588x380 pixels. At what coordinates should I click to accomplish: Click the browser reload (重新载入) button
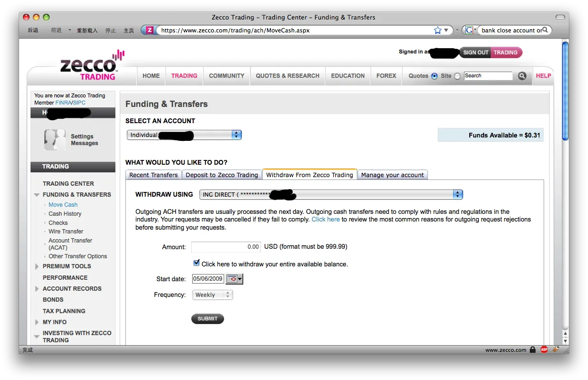[x=87, y=30]
